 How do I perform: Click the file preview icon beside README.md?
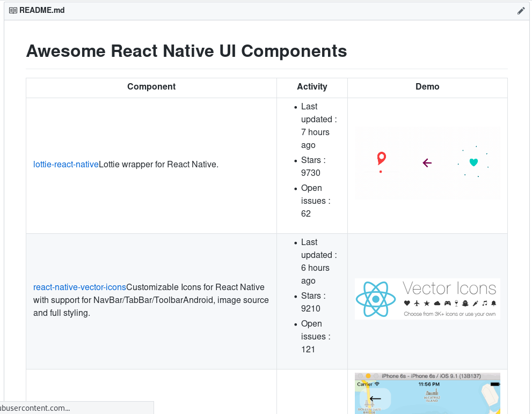(12, 10)
